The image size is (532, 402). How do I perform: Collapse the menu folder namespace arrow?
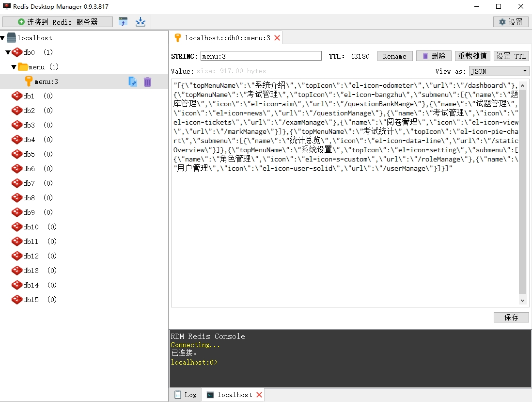pos(14,67)
